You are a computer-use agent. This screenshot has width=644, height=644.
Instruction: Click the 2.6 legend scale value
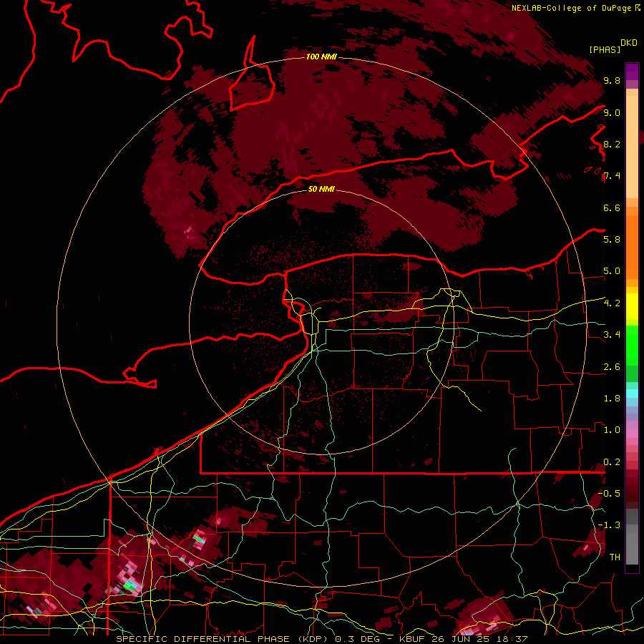pyautogui.click(x=612, y=367)
